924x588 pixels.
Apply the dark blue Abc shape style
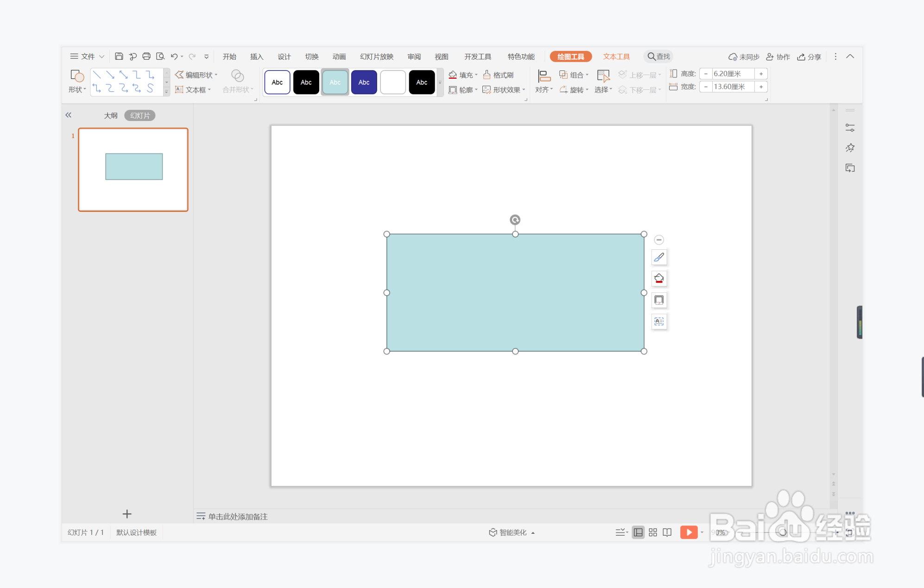point(364,82)
